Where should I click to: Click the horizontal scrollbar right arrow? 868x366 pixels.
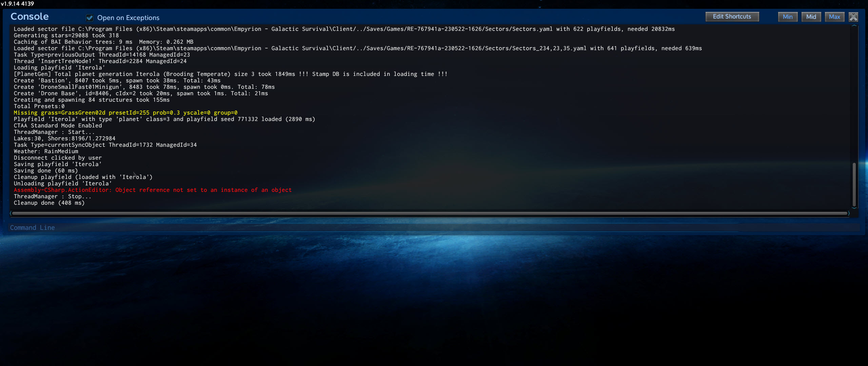(x=849, y=213)
